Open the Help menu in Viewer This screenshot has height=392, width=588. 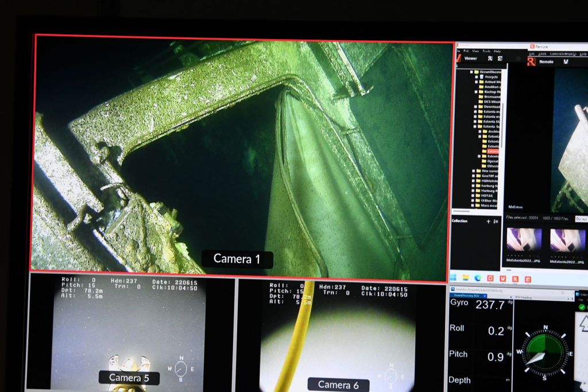coord(497,51)
